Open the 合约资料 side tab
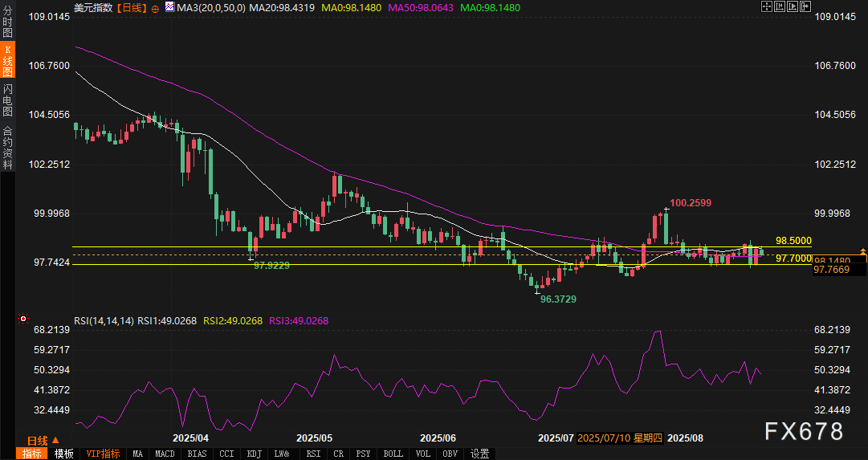868x460 pixels. pyautogui.click(x=7, y=148)
